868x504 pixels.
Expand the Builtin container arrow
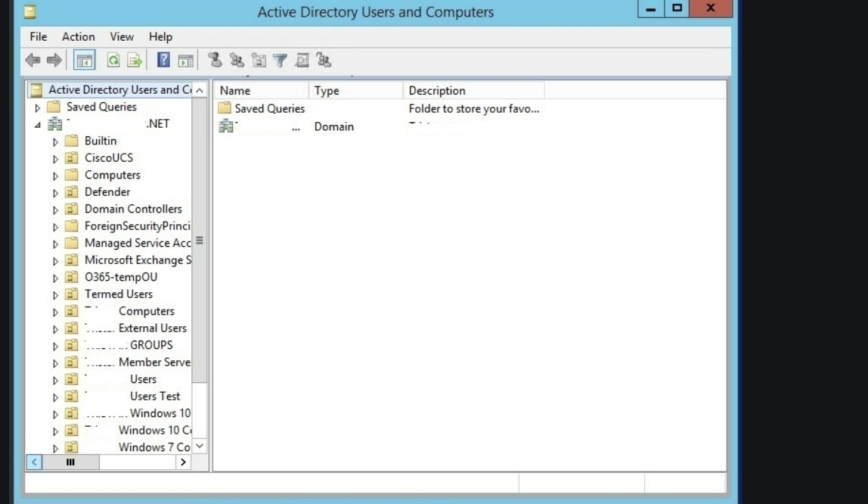(55, 142)
